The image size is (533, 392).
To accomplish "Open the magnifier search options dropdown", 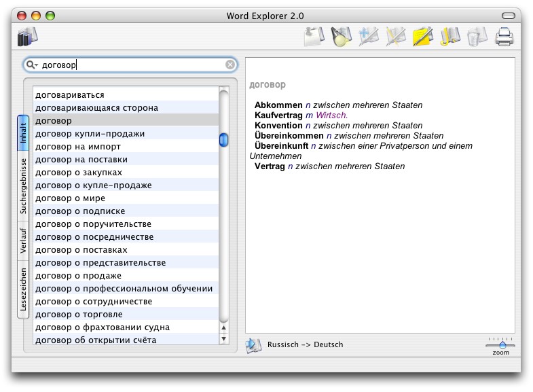I will [32, 65].
